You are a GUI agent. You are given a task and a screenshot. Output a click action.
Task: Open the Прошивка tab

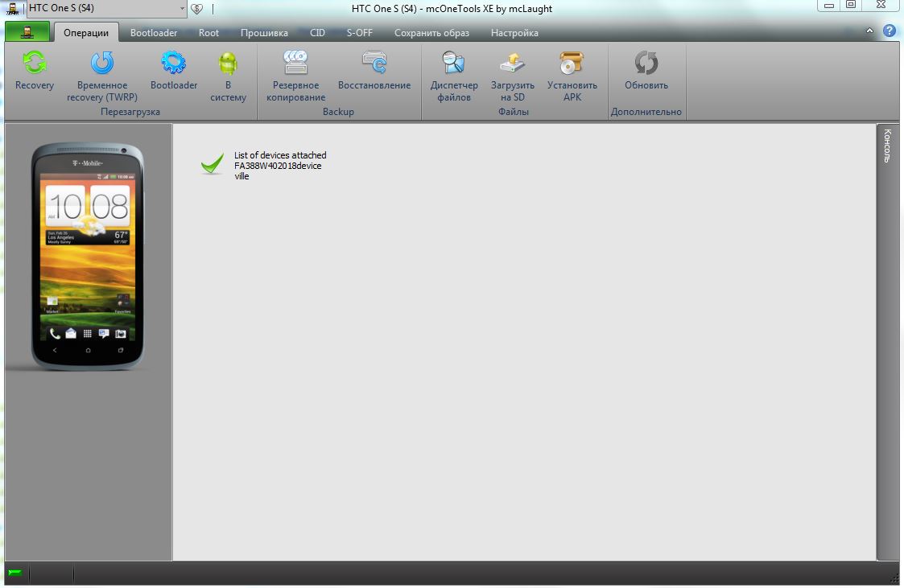(x=264, y=33)
